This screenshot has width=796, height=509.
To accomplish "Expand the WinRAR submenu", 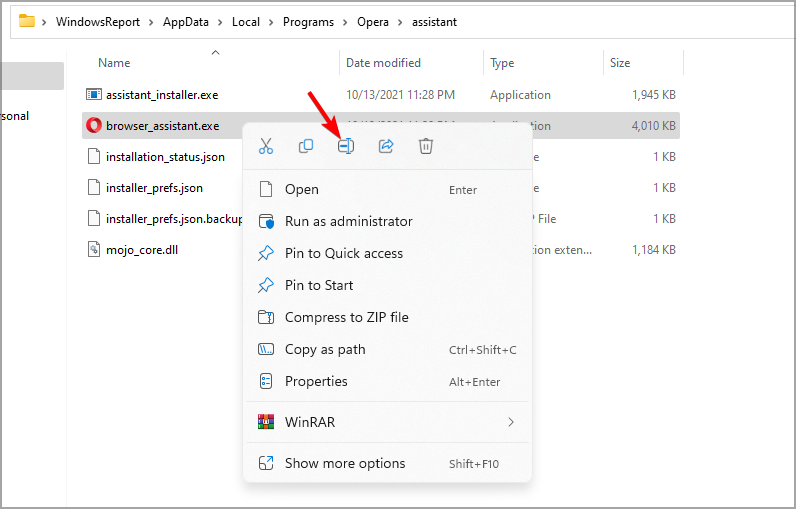I will click(x=387, y=422).
